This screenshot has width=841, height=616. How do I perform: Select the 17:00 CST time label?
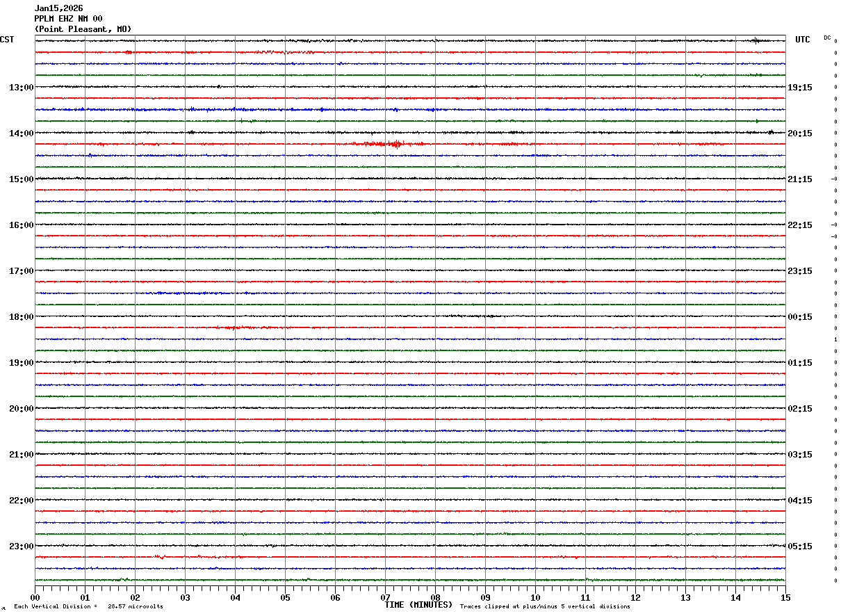coord(21,271)
